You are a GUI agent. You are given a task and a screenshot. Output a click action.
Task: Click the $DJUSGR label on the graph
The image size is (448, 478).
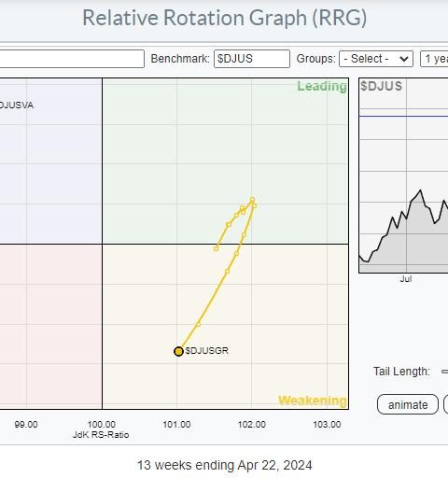[206, 351]
